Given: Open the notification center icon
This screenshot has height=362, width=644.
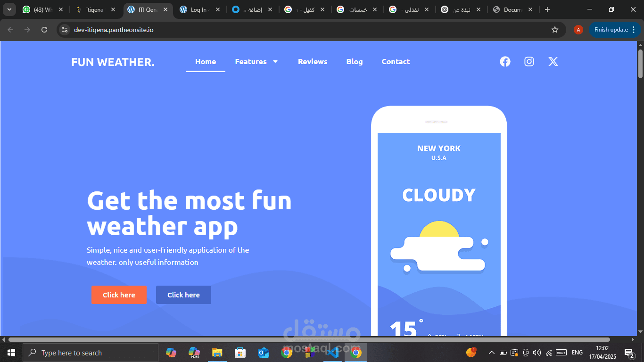Looking at the screenshot, I should click(x=629, y=353).
